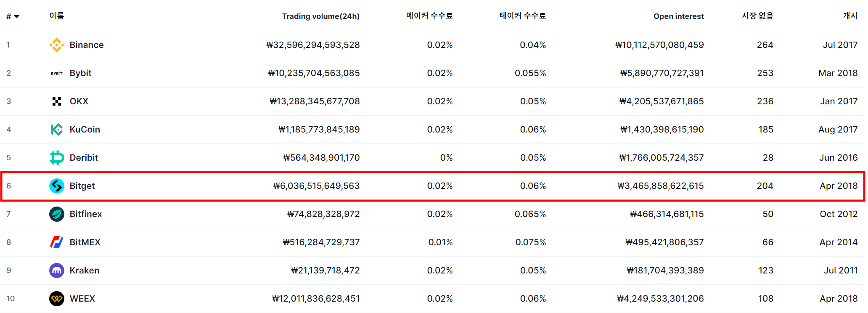This screenshot has width=868, height=313.
Task: Click Binance market count 264
Action: tap(765, 45)
